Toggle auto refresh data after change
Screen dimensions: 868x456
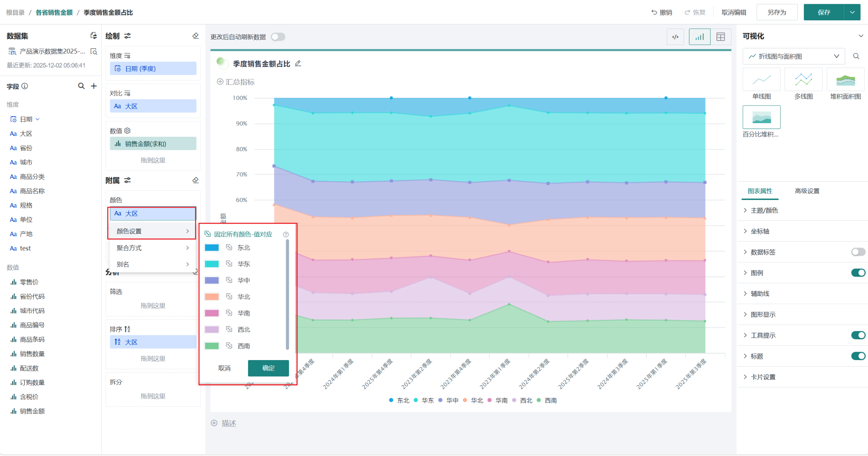(278, 37)
